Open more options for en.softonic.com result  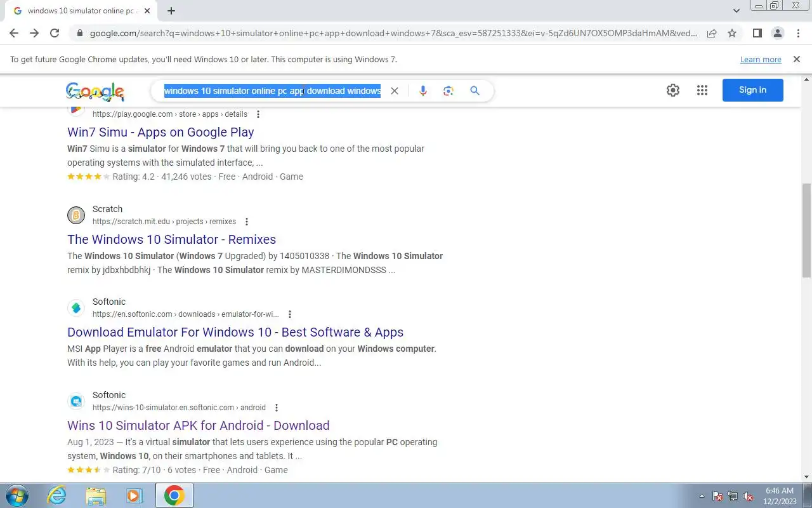(290, 314)
